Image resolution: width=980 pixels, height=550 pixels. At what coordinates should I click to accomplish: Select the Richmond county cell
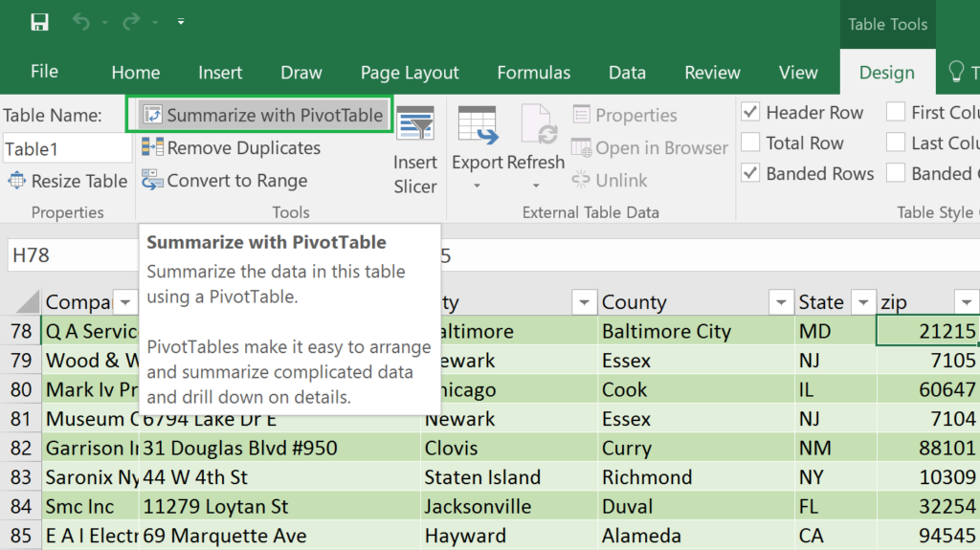pos(696,477)
